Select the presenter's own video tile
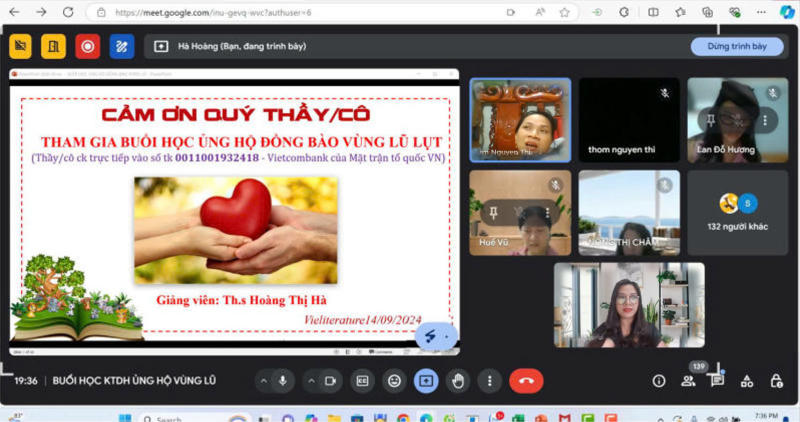This screenshot has width=800, height=422. [629, 305]
